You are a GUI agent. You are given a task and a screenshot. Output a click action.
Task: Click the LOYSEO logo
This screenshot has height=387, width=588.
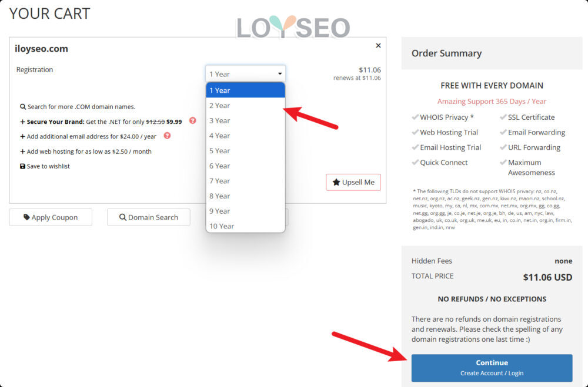click(293, 28)
